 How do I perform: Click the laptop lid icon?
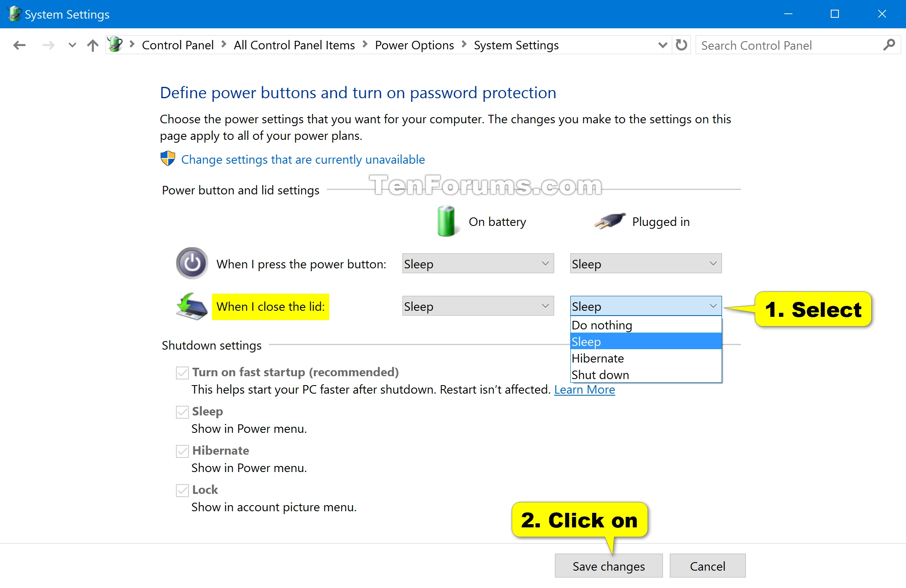click(x=191, y=306)
